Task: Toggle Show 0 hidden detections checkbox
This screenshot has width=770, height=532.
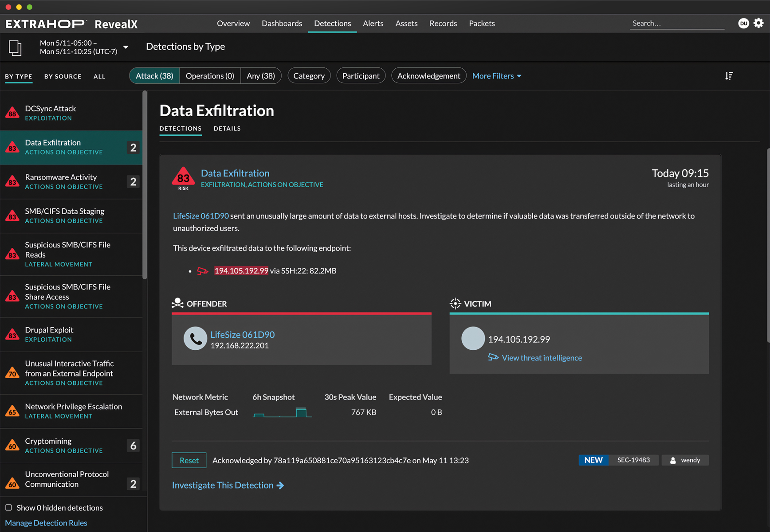Action: pyautogui.click(x=8, y=508)
